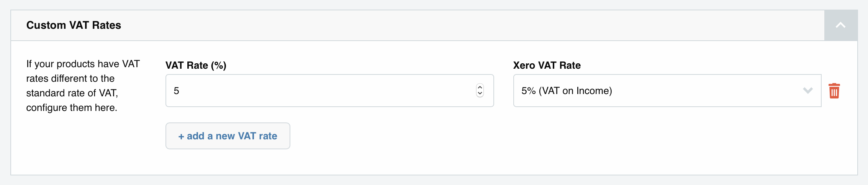This screenshot has width=868, height=185.
Task: Add a new VAT rate
Action: [228, 136]
